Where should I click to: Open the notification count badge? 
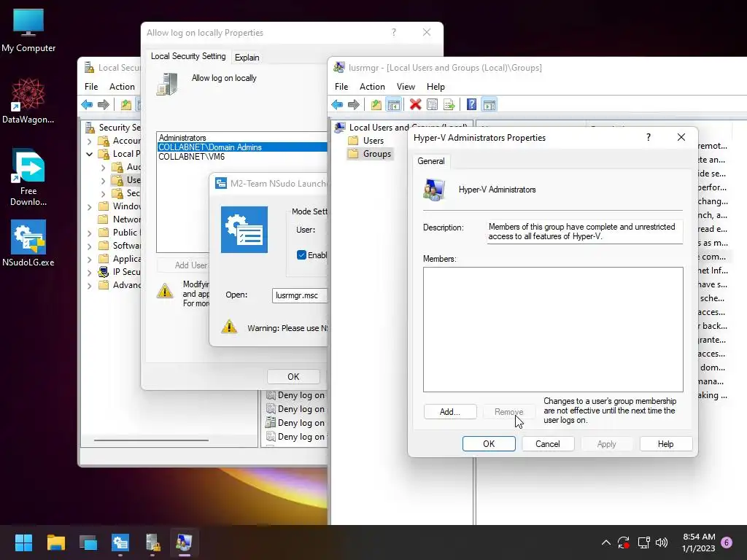727,542
